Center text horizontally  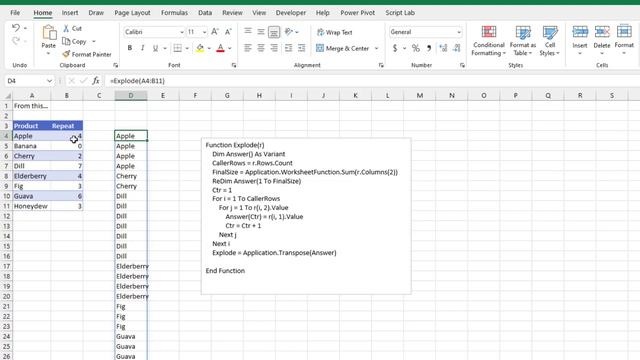(x=261, y=48)
